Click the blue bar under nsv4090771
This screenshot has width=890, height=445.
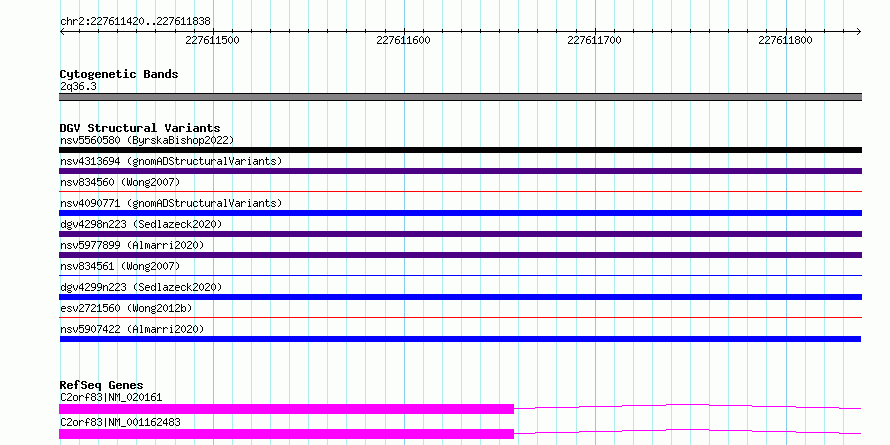(x=460, y=213)
